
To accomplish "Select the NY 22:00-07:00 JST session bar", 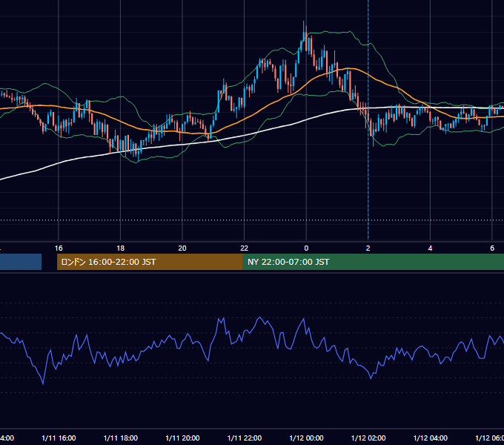I will [373, 262].
